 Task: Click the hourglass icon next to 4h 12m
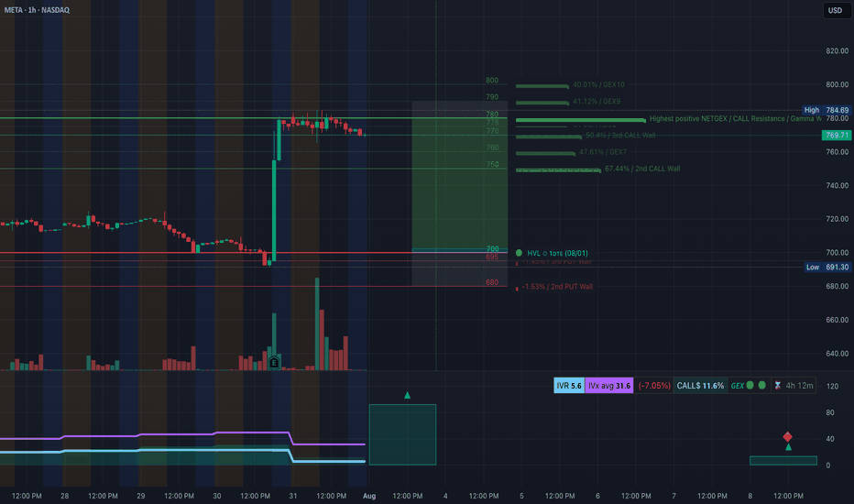click(778, 385)
